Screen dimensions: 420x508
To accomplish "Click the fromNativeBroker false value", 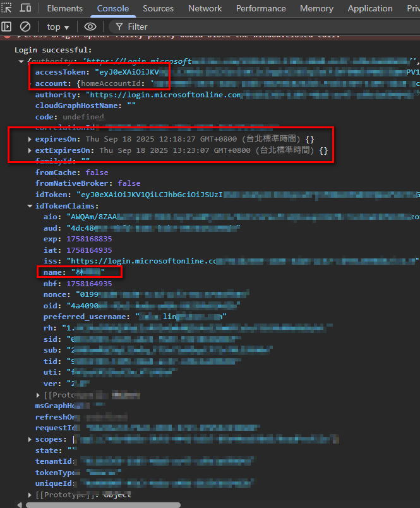I will coord(129,183).
